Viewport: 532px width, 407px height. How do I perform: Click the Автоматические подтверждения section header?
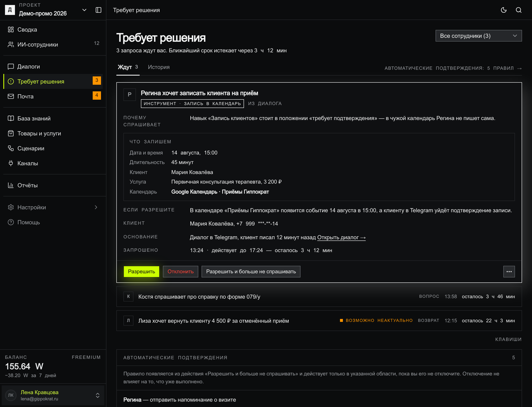tap(319, 357)
